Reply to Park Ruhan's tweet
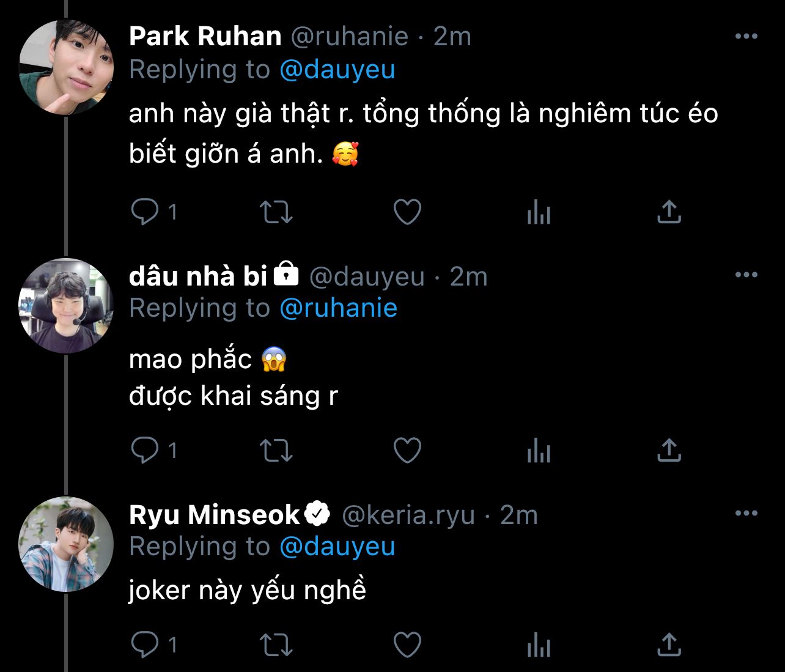The width and height of the screenshot is (785, 672). (x=145, y=212)
